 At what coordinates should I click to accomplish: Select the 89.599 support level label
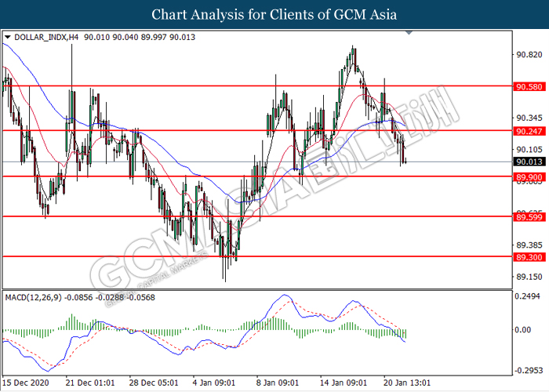pyautogui.click(x=529, y=217)
